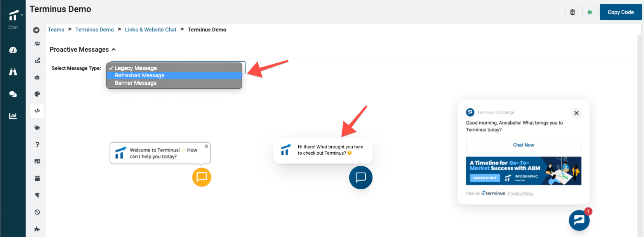Click the green robot button near Copy Code
The height and width of the screenshot is (237, 644).
pos(590,12)
